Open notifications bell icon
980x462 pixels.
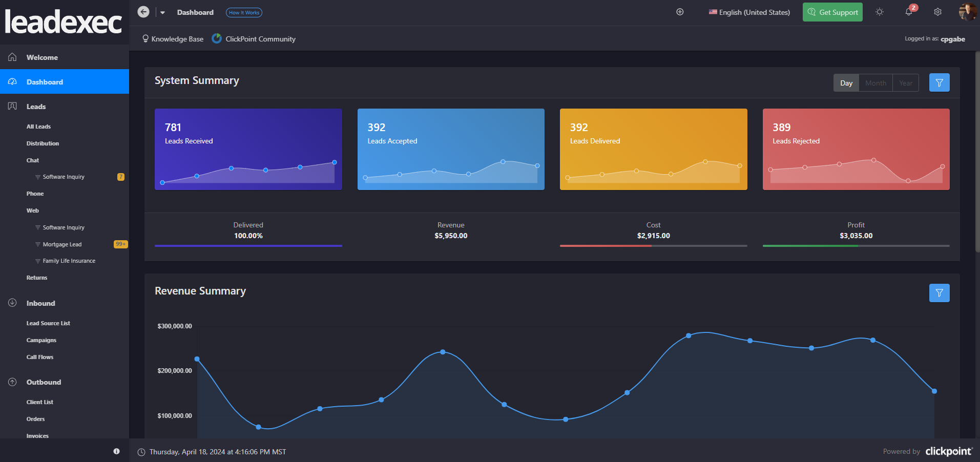[909, 12]
